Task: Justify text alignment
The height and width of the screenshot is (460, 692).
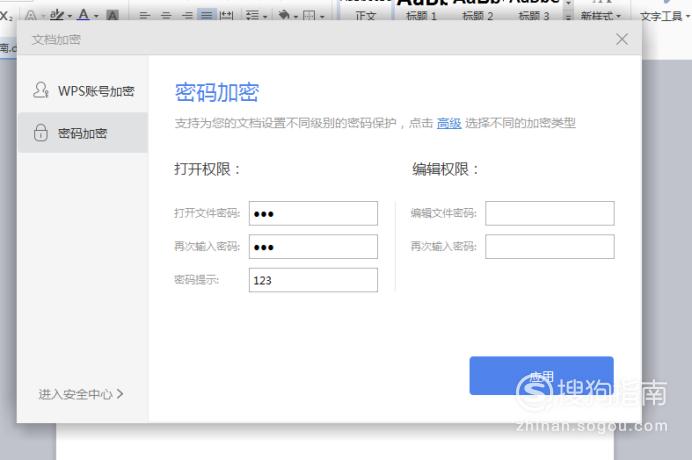Action: click(207, 15)
